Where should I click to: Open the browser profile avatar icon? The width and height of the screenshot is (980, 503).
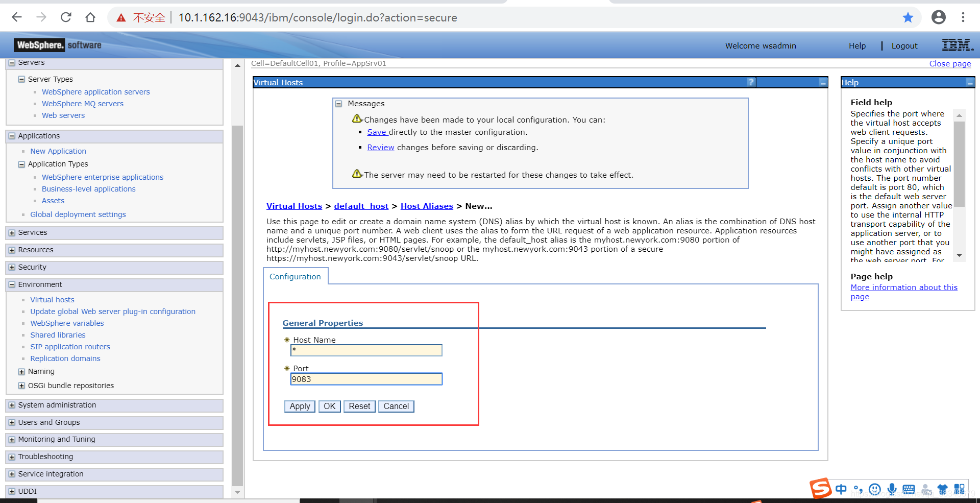(x=939, y=17)
